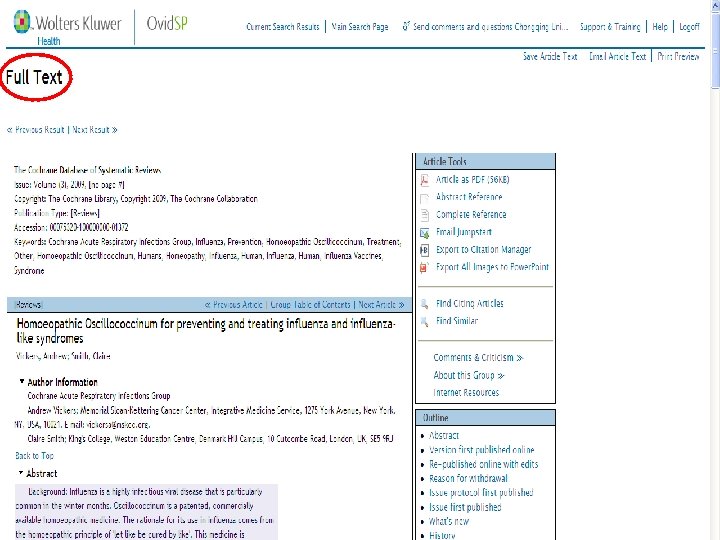Jump to Abstract in Outline
Image resolution: width=720 pixels, height=540 pixels.
point(444,436)
